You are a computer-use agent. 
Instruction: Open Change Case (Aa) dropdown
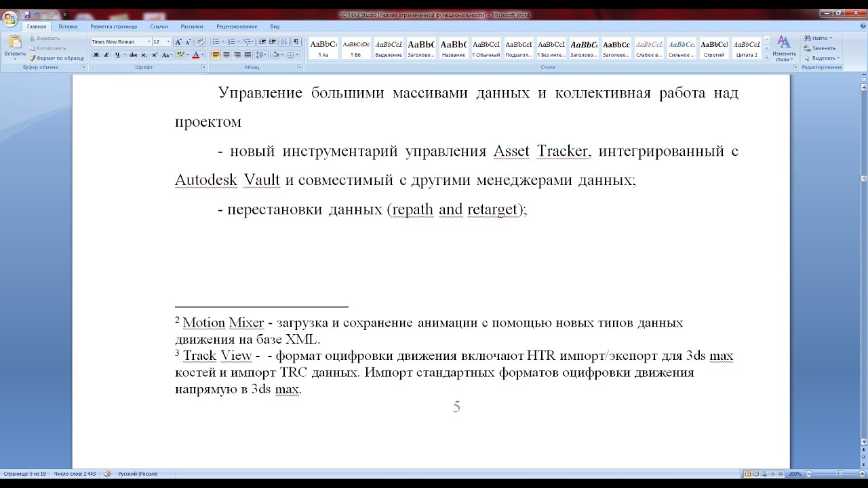tap(166, 55)
